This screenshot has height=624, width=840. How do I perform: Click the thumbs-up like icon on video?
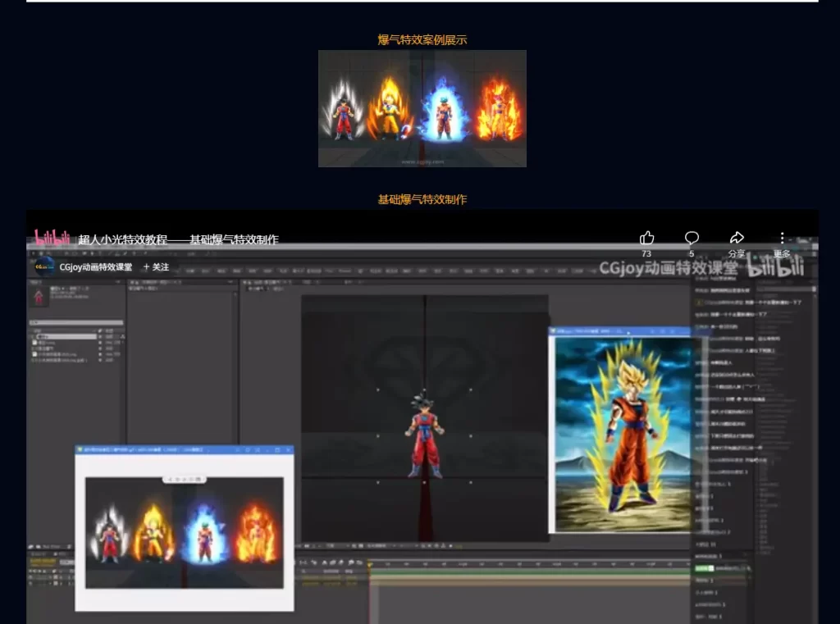click(646, 238)
